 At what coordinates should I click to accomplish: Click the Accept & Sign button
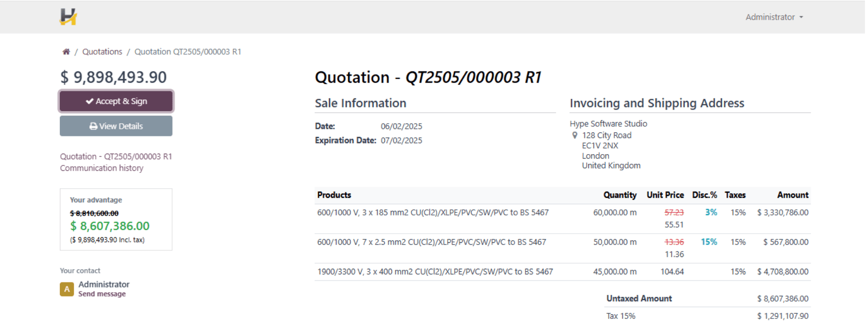[116, 101]
